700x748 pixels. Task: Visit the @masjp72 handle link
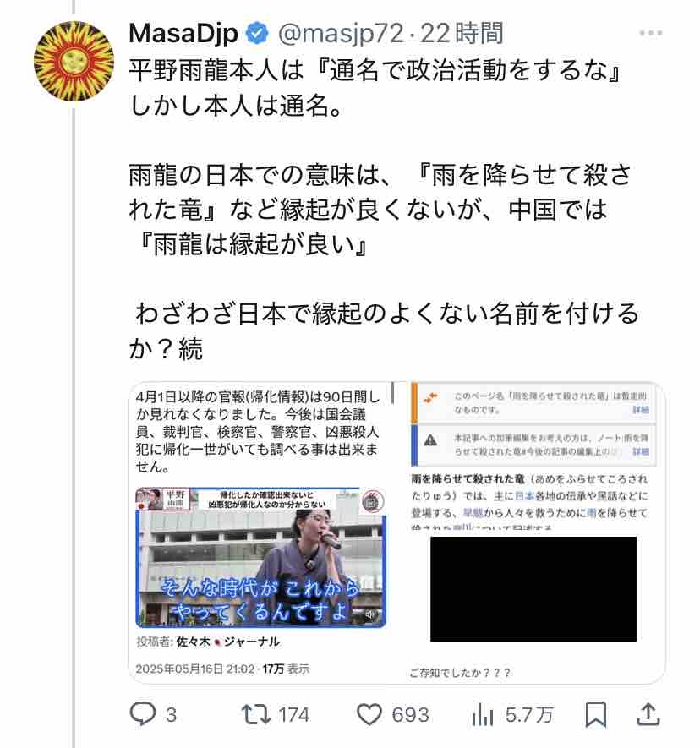(x=341, y=34)
